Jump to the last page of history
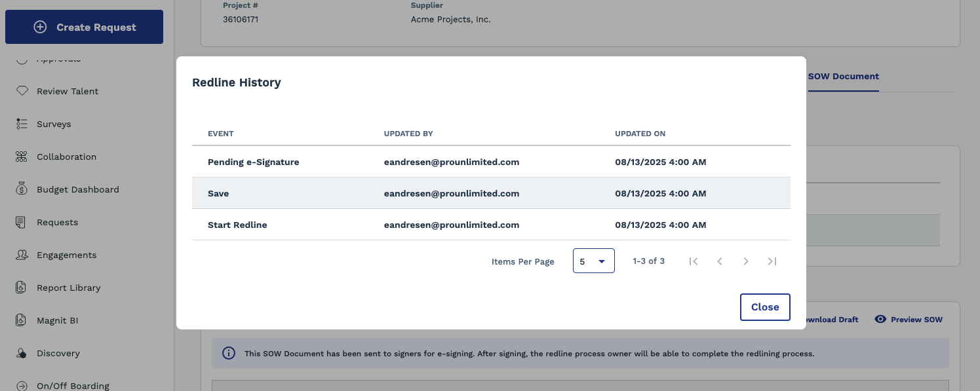The height and width of the screenshot is (391, 980). tap(772, 261)
